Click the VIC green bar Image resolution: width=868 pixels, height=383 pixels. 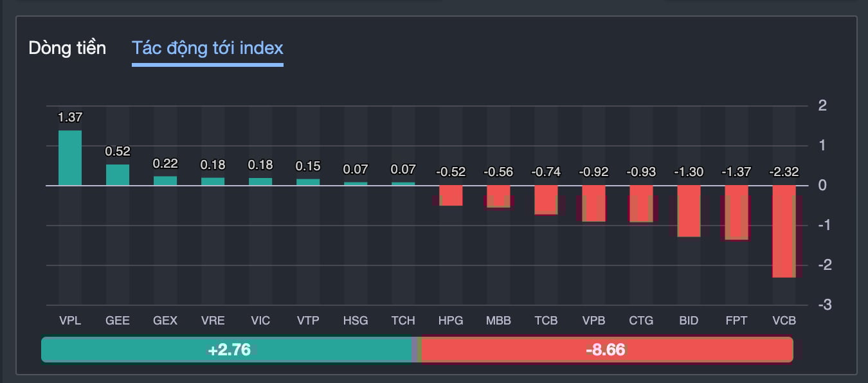(x=260, y=182)
